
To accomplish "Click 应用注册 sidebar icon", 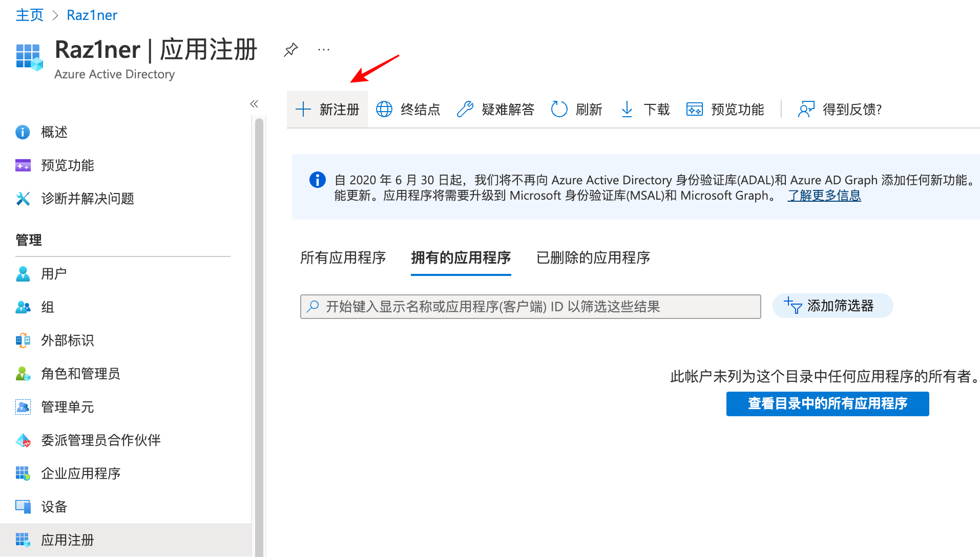I will (23, 540).
